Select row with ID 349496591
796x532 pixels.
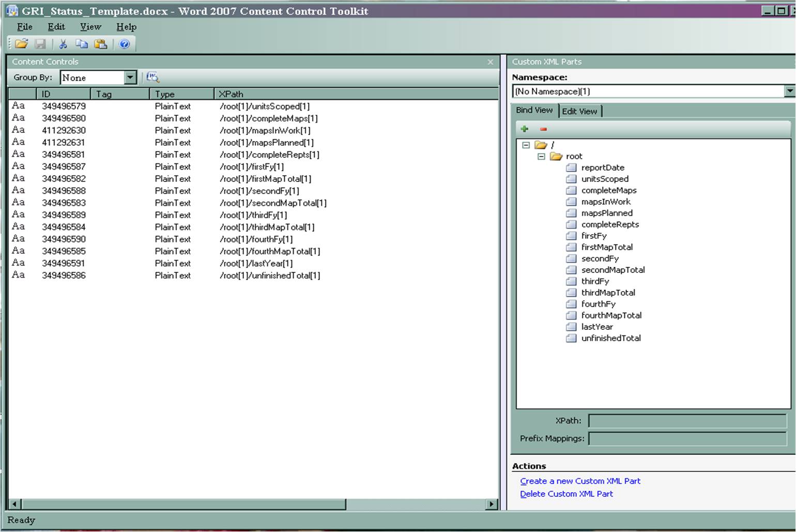point(253,263)
